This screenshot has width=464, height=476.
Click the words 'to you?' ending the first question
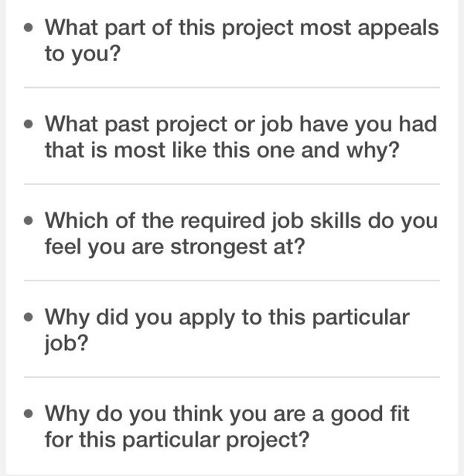tap(83, 56)
